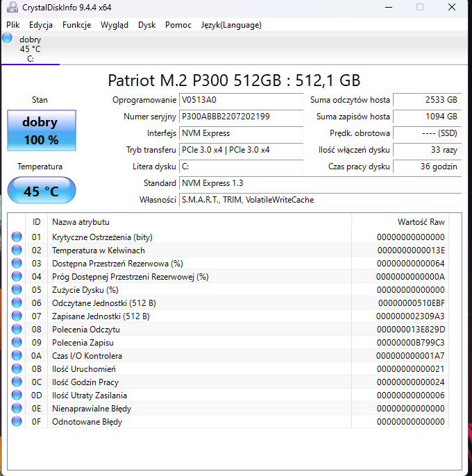The width and height of the screenshot is (472, 476).
Task: Click the Suma odczytów hosta value 2533 GB
Action: coord(428,100)
